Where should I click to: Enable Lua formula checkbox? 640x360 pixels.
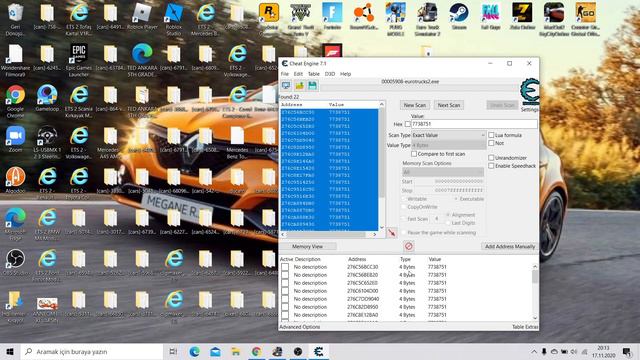pyautogui.click(x=491, y=135)
